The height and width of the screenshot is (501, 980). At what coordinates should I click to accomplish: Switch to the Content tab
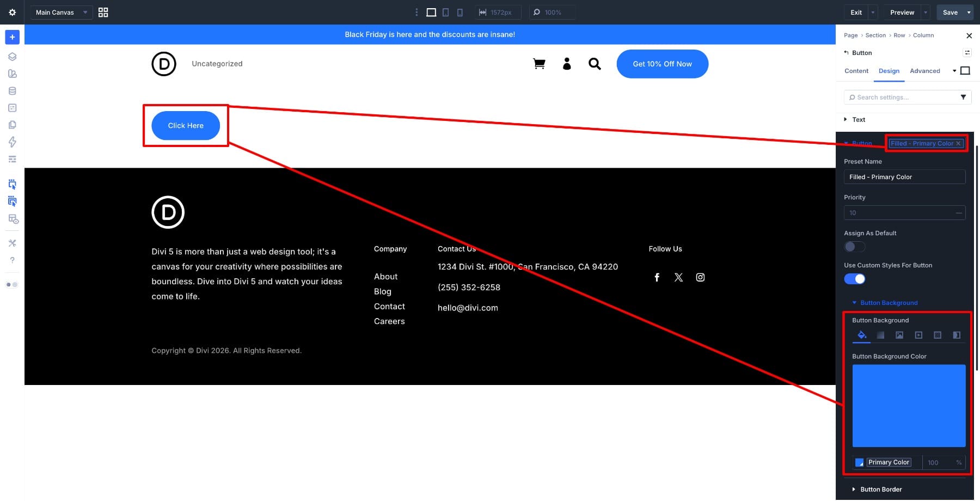(x=856, y=71)
